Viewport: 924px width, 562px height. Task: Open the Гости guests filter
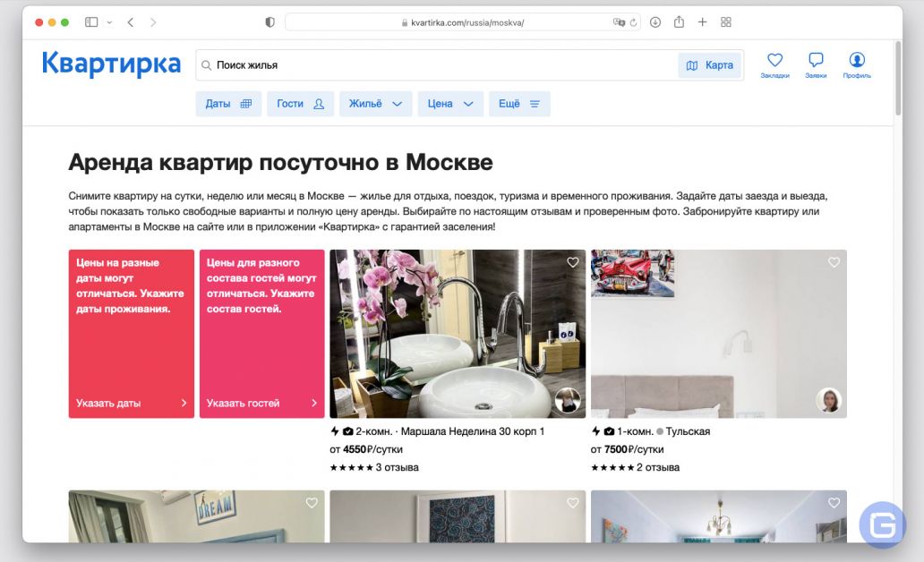[300, 104]
